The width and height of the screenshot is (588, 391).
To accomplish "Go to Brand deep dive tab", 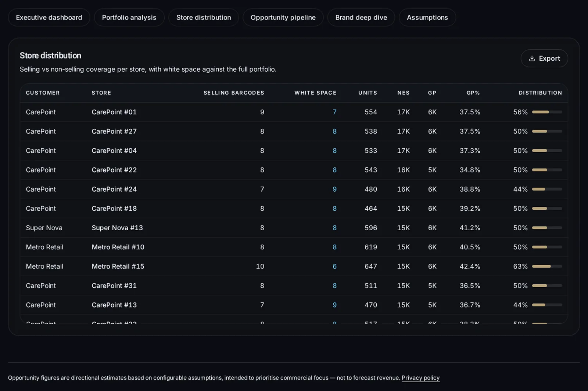I will tap(361, 17).
